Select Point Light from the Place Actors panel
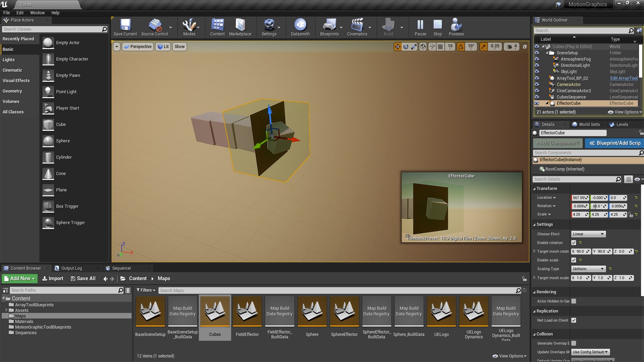The width and height of the screenshot is (644, 362). tap(66, 92)
